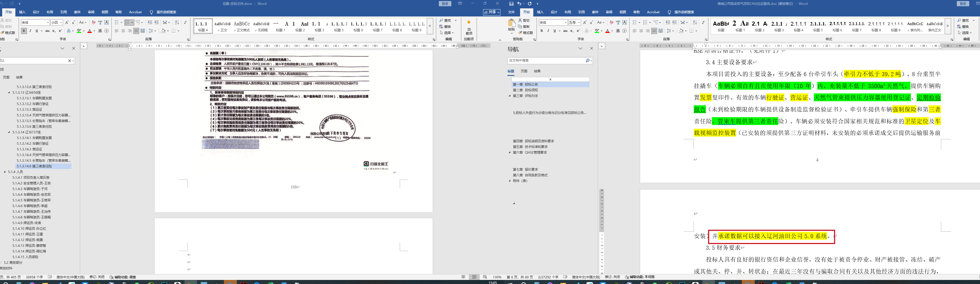Decrease font size in the right Word window
Viewport: 980px width, 284px height.
pyautogui.click(x=591, y=22)
